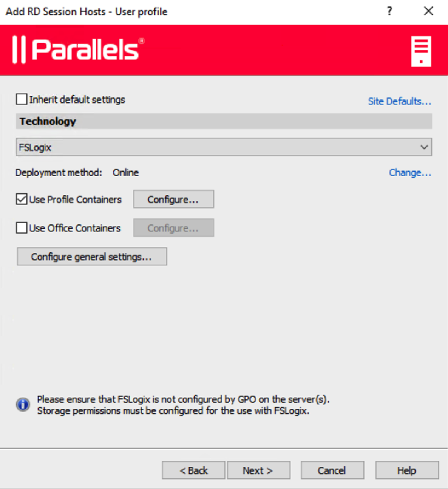Click the dialog title bar text

point(87,12)
